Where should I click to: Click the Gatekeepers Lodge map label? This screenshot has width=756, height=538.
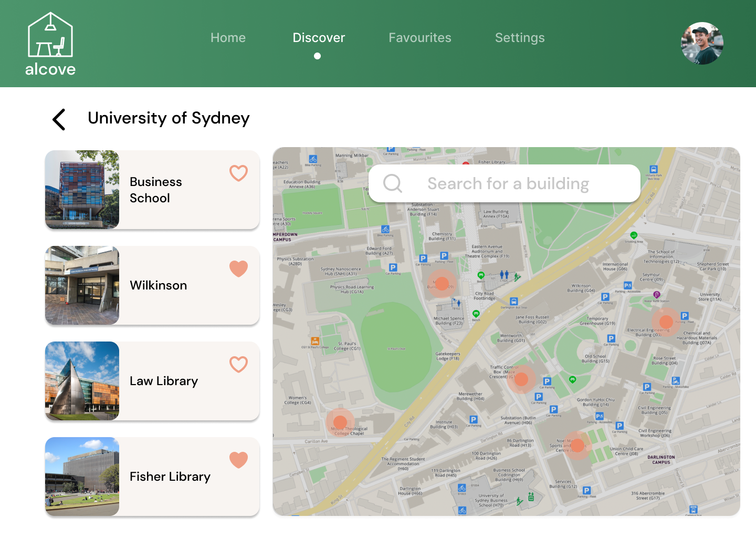(x=448, y=356)
